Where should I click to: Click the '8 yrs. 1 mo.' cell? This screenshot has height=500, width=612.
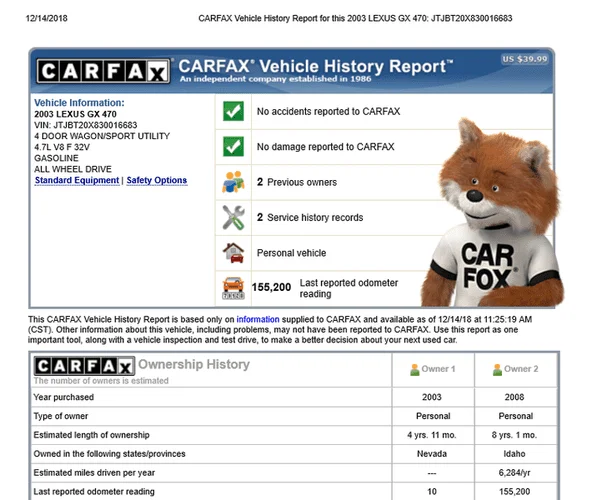[514, 435]
